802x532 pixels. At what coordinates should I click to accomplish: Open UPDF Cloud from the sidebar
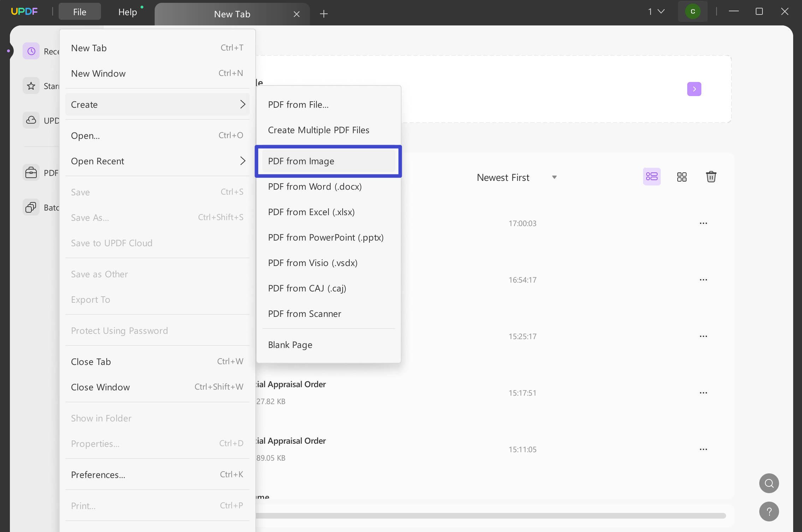[31, 120]
